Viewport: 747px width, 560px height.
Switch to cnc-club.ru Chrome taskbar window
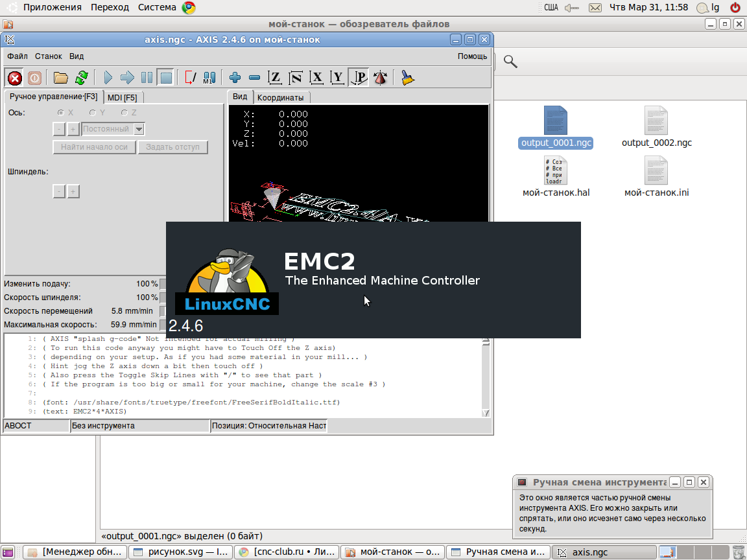(287, 552)
